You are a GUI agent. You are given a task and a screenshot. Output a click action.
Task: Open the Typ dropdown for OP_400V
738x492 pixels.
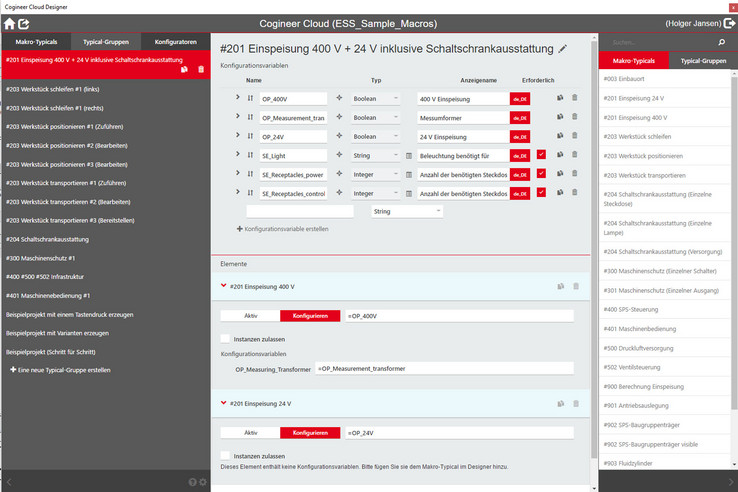[x=376, y=98]
